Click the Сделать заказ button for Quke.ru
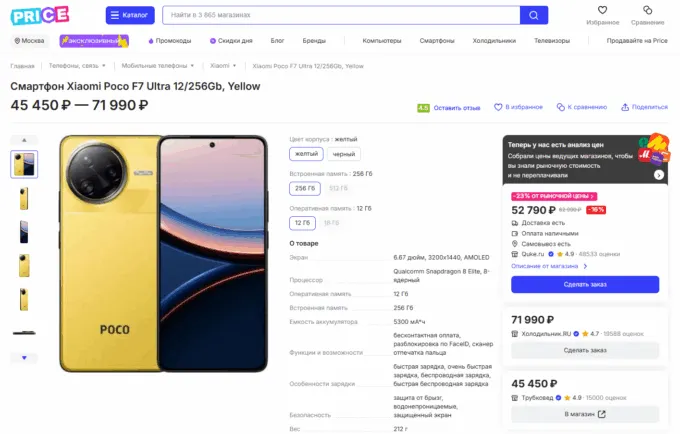Screen dimensions: 680x434 (585, 285)
